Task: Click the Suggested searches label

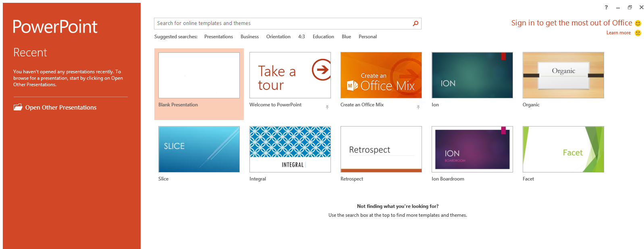Action: point(176,37)
